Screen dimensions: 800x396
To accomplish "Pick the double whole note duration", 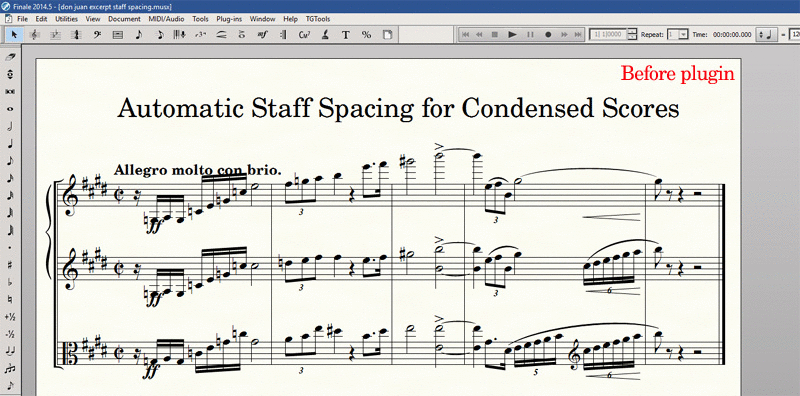I will 10,91.
